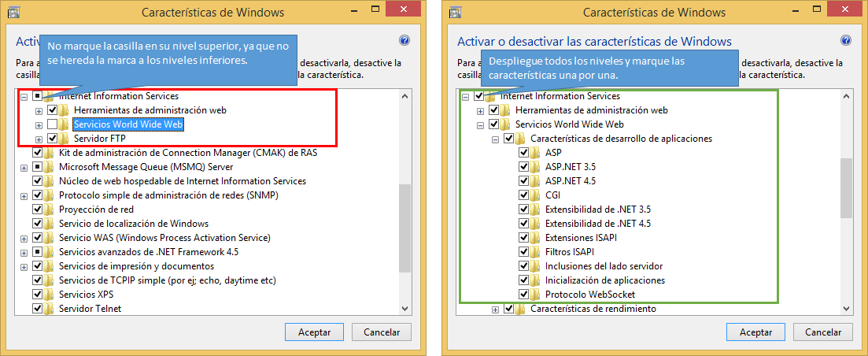
Task: Click folder icon beside Protocolo WebSocket
Action: click(x=535, y=295)
